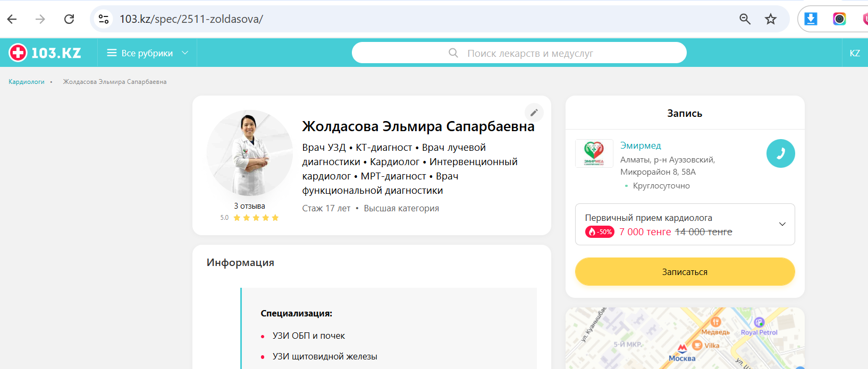The width and height of the screenshot is (868, 369).
Task: Click the Москва metro marker on map
Action: click(682, 349)
